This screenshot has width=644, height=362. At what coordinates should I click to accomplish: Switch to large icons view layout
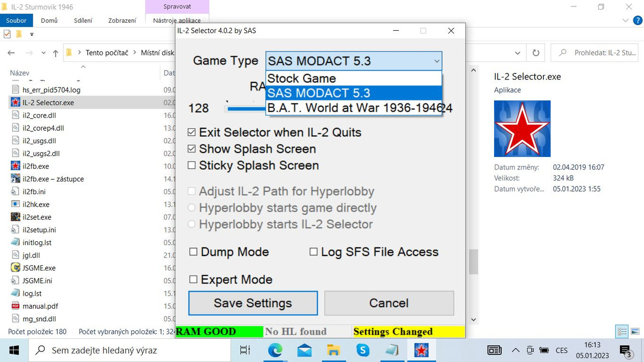[635, 331]
